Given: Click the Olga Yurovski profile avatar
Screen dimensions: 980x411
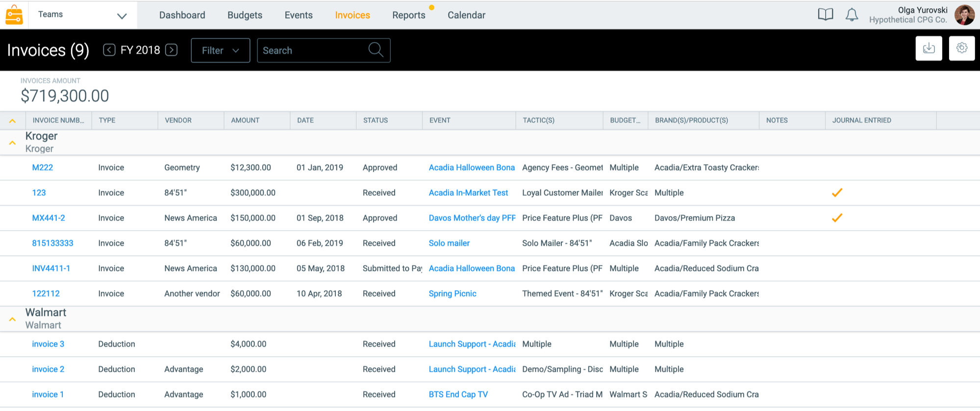Looking at the screenshot, I should (x=964, y=15).
